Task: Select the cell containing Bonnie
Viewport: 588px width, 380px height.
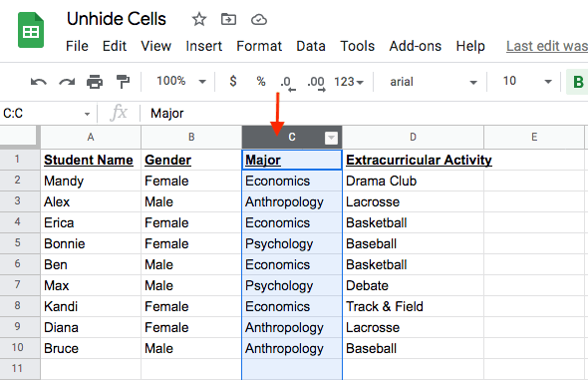Action: tap(91, 243)
